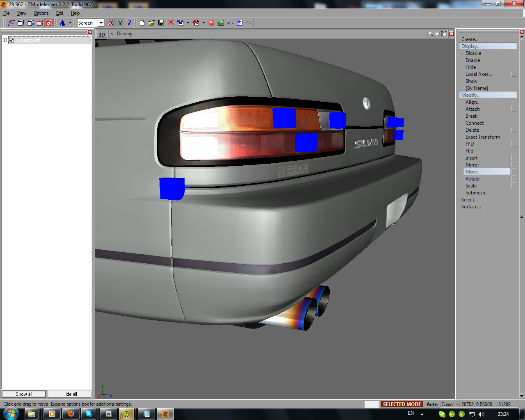The width and height of the screenshot is (525, 420).
Task: Click the red X delete icon in toolbar
Action: coord(171,23)
